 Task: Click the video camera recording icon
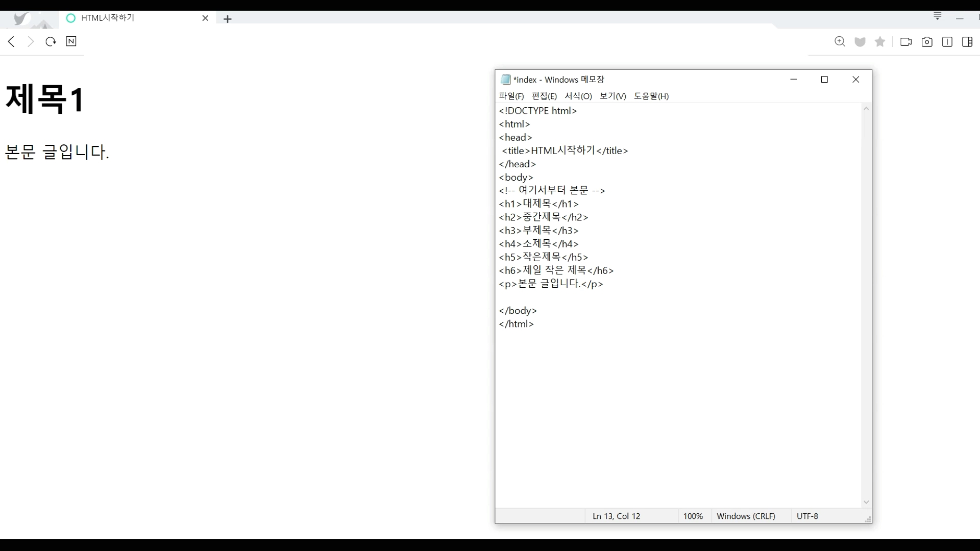[906, 42]
